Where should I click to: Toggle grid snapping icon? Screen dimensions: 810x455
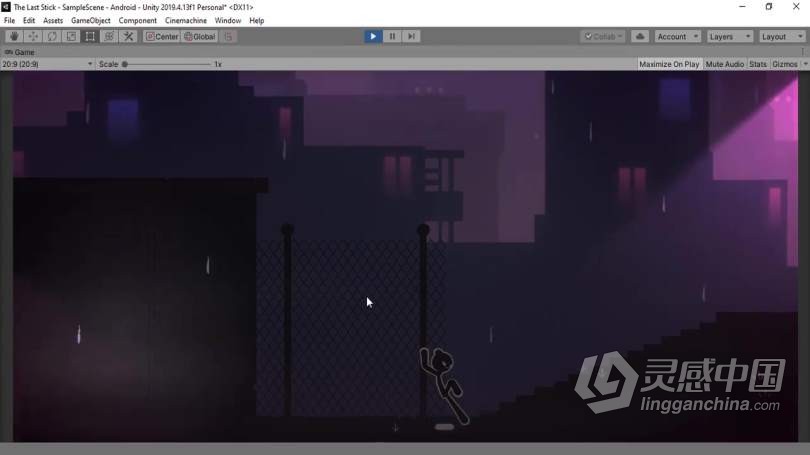[228, 36]
